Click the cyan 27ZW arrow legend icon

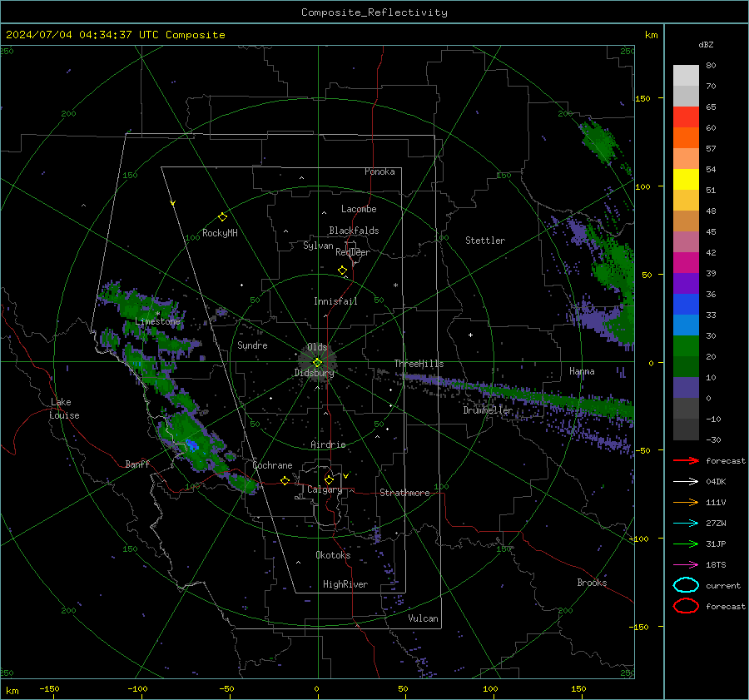pos(686,524)
